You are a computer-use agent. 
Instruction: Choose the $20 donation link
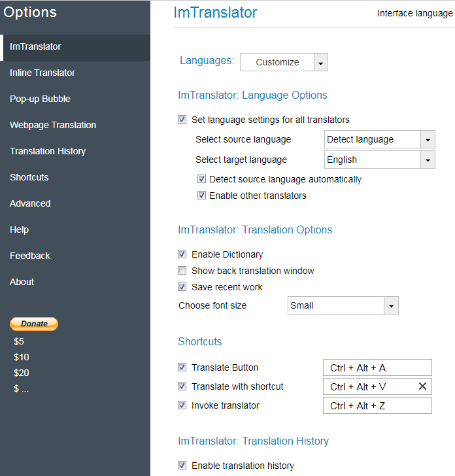(21, 373)
